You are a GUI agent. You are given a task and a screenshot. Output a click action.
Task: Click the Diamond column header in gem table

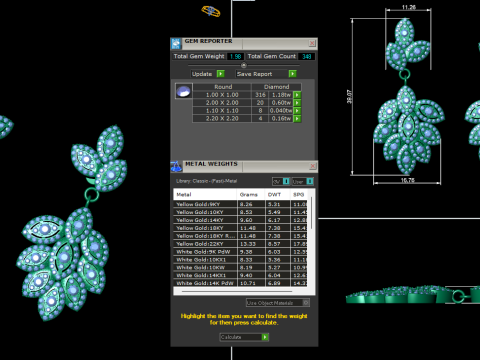click(x=276, y=87)
